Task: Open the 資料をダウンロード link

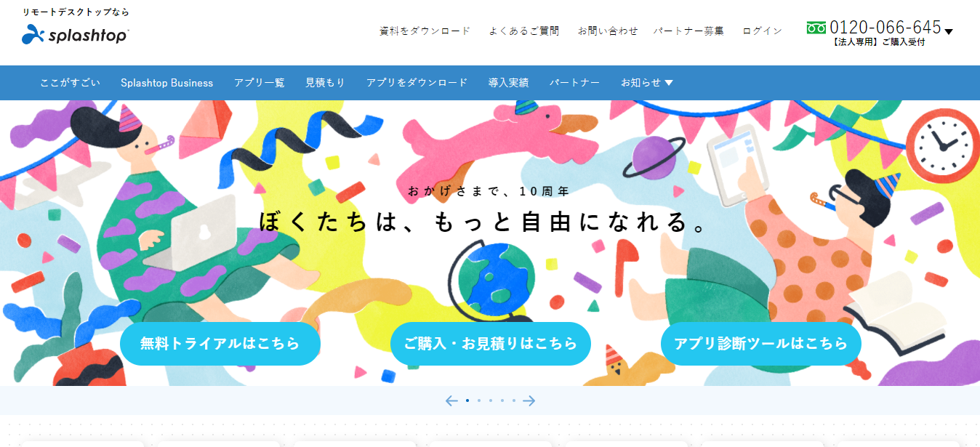Action: (x=425, y=31)
